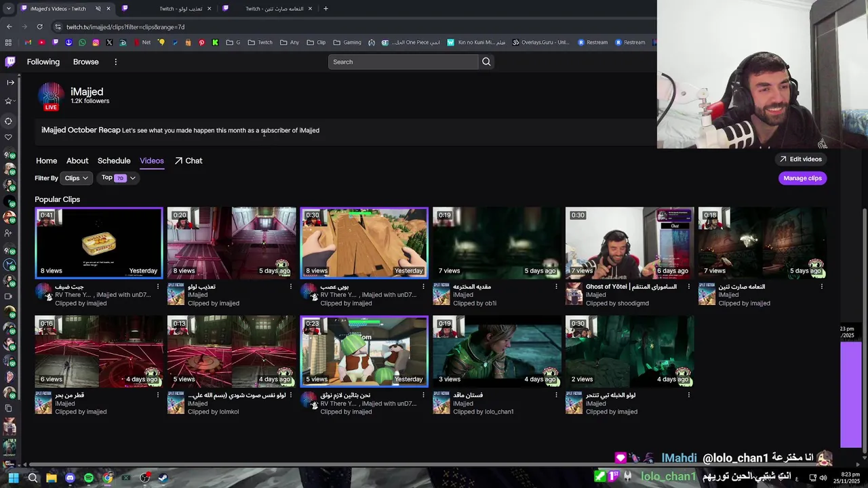
Task: Click the star icon in left sidebar
Action: 9,101
